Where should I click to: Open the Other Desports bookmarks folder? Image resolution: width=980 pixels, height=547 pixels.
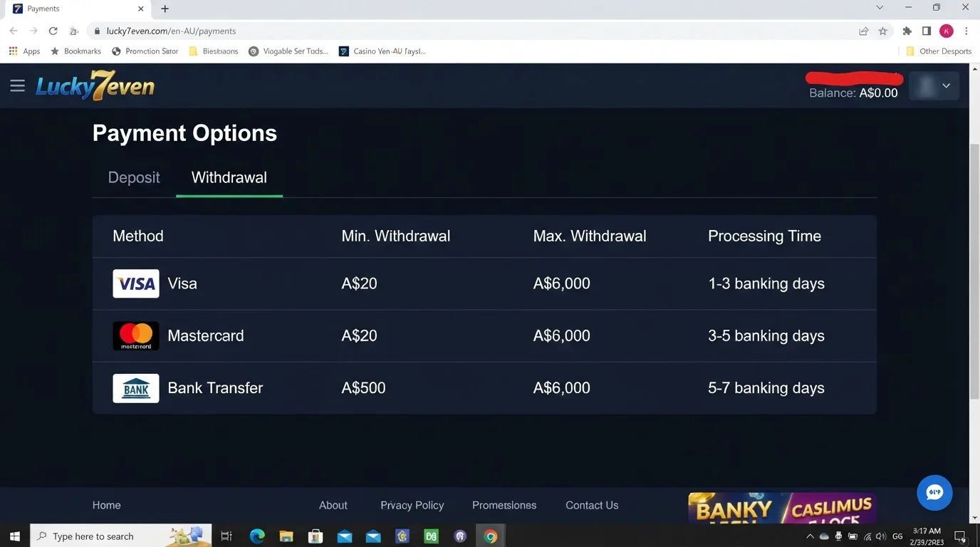click(939, 51)
